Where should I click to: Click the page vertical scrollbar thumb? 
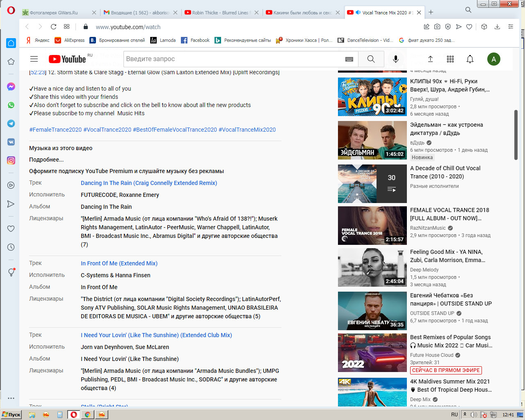516,135
